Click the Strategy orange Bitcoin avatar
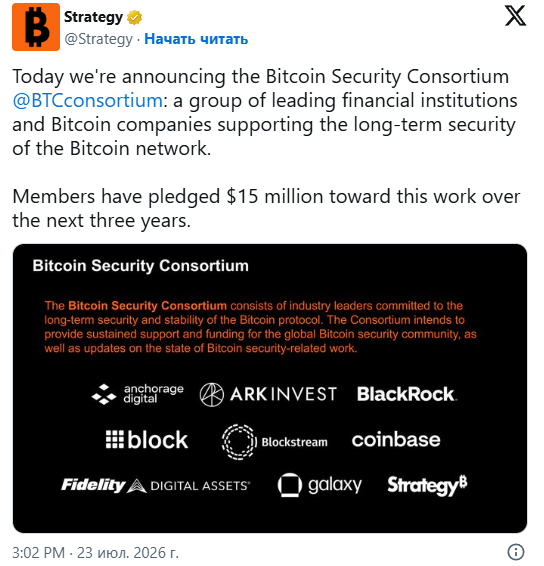This screenshot has width=544, height=566. click(36, 27)
